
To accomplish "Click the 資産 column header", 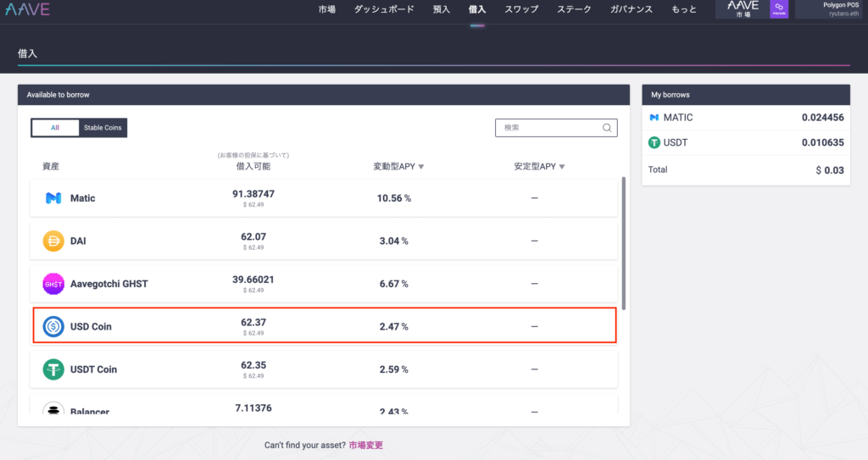I will 50,167.
